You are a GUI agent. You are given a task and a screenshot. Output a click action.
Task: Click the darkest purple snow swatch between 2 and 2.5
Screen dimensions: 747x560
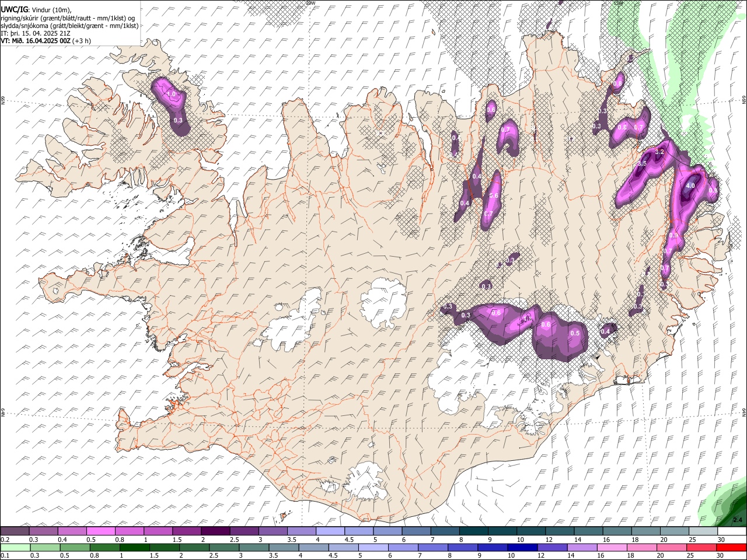(215, 531)
